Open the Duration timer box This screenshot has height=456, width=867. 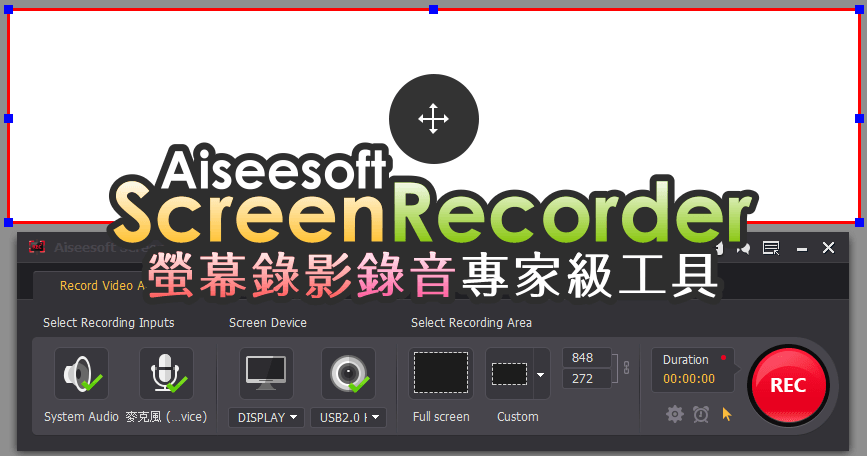coord(693,370)
